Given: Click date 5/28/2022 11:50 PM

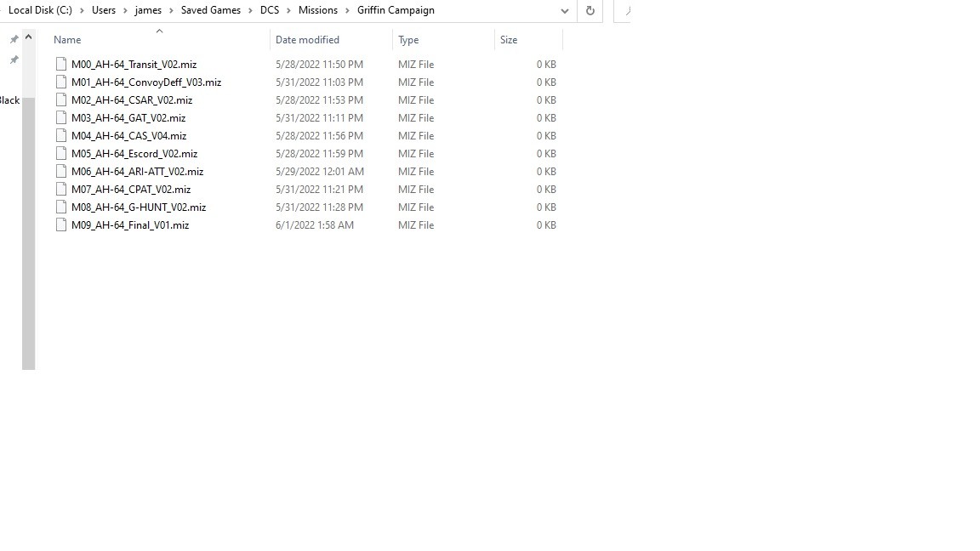Looking at the screenshot, I should [x=319, y=65].
